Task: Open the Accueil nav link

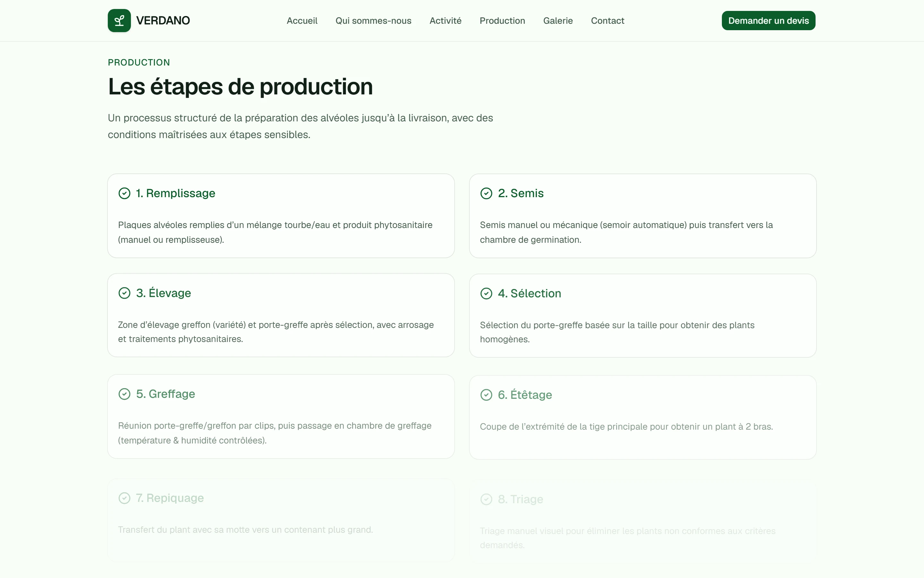Action: (302, 21)
